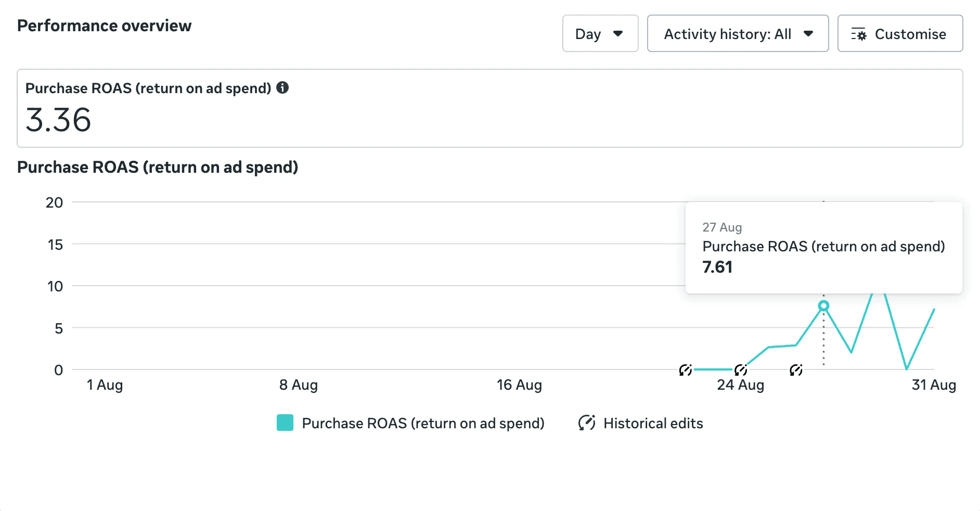Screen dimensions: 980x511
Task: Click the Historical edits legend icon
Action: click(x=587, y=423)
